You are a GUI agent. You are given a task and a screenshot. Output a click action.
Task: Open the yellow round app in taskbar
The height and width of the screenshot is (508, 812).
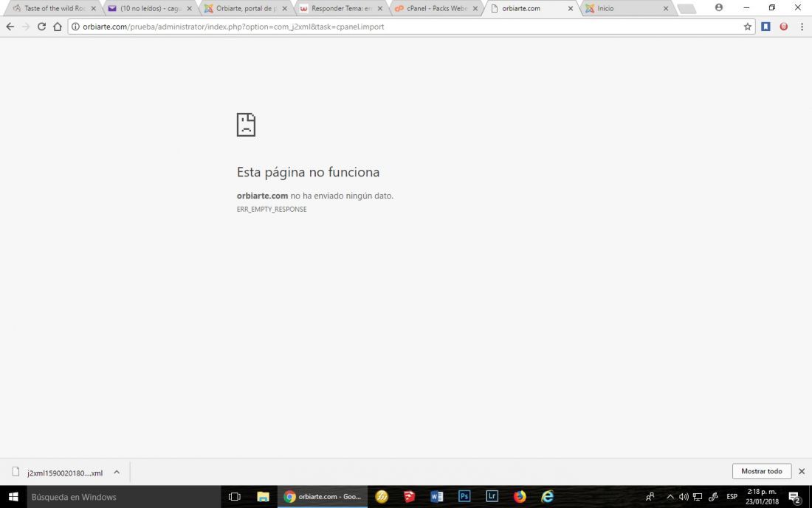point(382,497)
